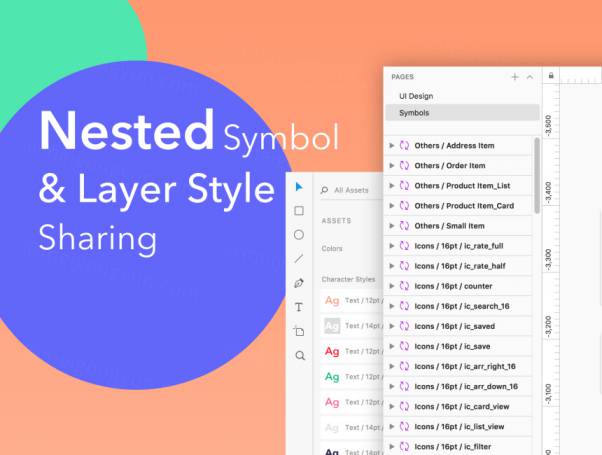
Task: Pick the green Ag character style
Action: pos(332,376)
